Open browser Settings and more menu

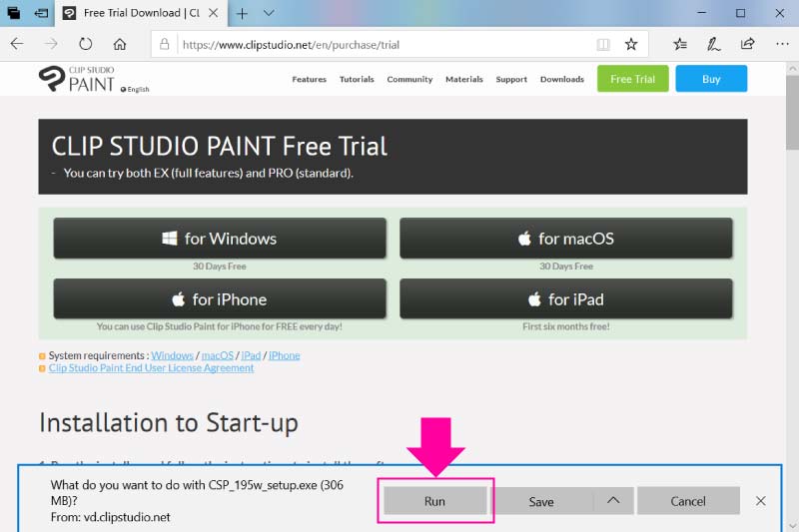pyautogui.click(x=780, y=44)
